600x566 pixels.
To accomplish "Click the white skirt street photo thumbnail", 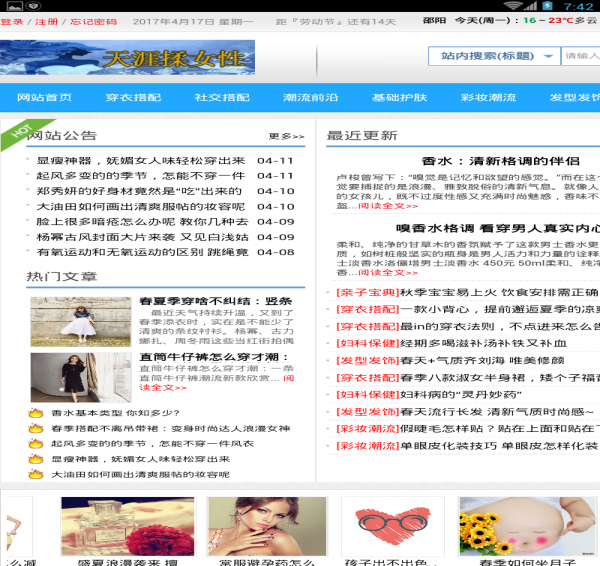I will click(x=81, y=322).
